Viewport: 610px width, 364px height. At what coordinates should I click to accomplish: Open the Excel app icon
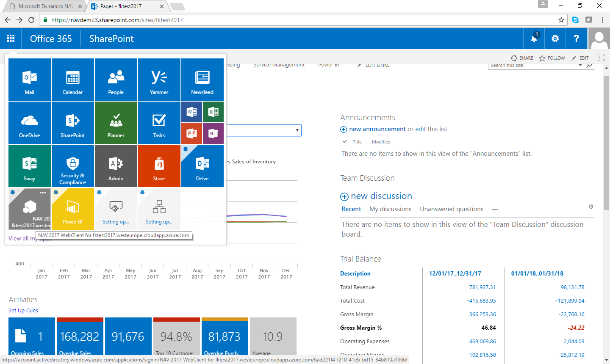(213, 112)
